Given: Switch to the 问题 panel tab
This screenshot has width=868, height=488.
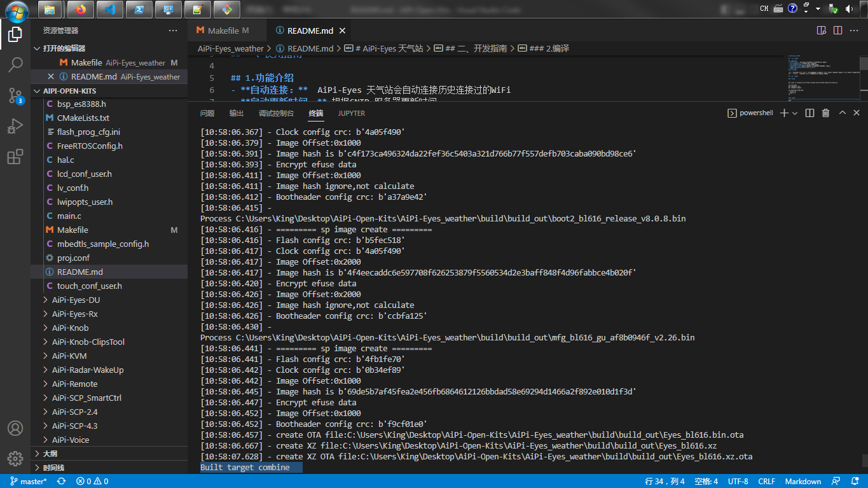Looking at the screenshot, I should [x=207, y=113].
